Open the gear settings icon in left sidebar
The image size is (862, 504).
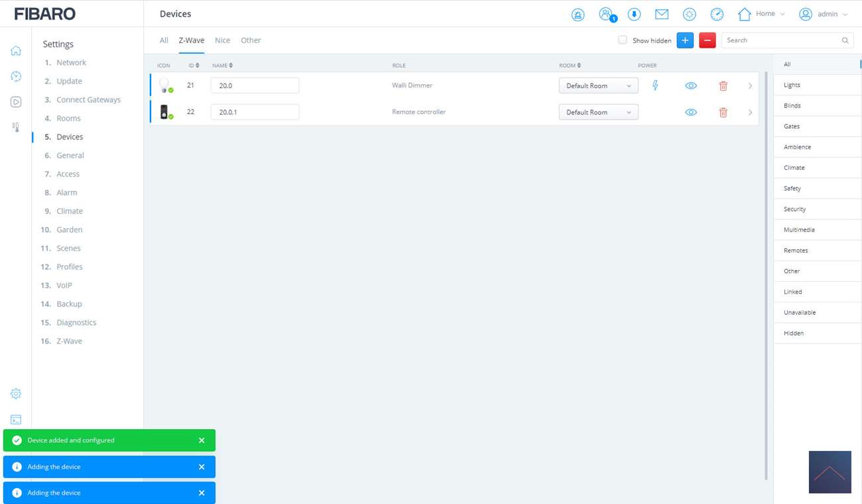coord(16,394)
